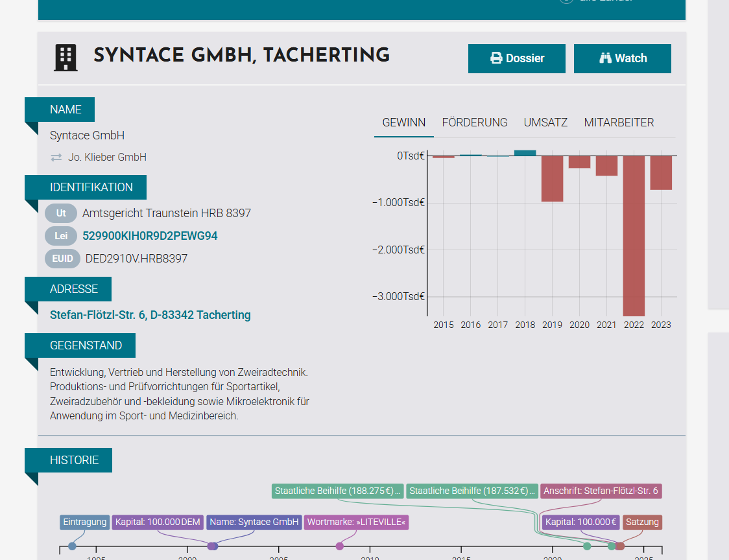The width and height of the screenshot is (729, 560).
Task: Click the EUID identifier badge
Action: (x=63, y=259)
